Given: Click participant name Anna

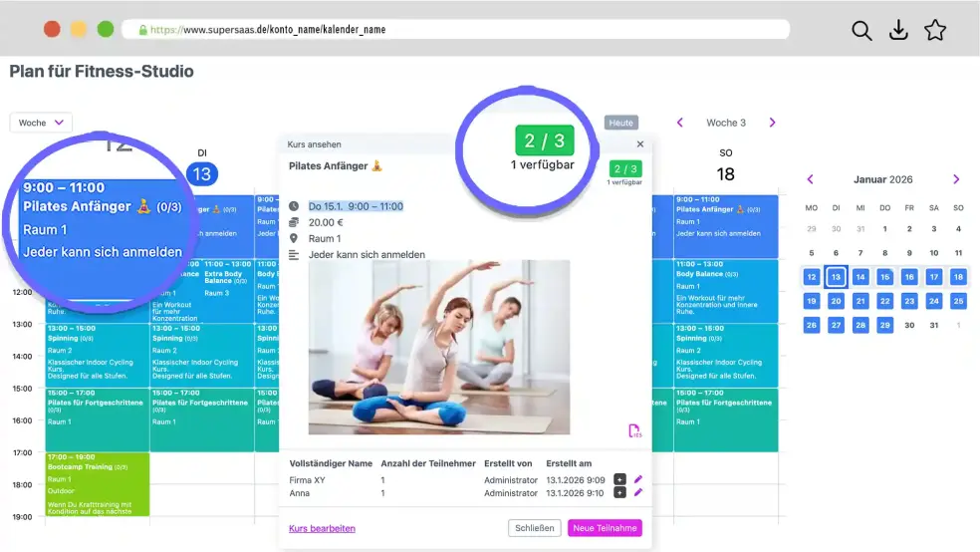Looking at the screenshot, I should (300, 493).
